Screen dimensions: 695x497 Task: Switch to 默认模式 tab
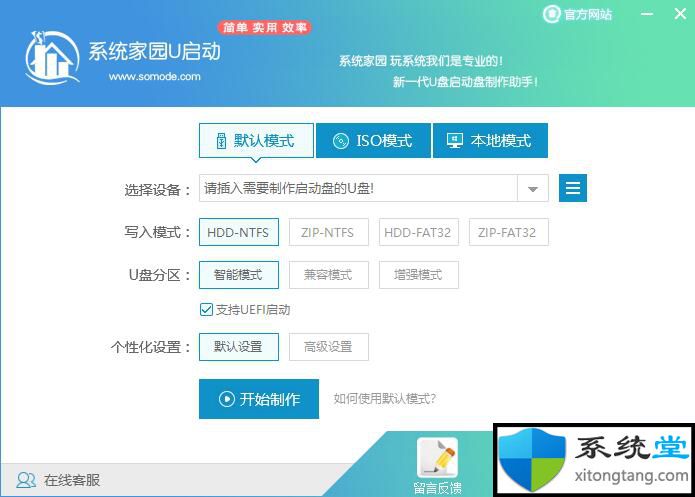click(x=256, y=141)
